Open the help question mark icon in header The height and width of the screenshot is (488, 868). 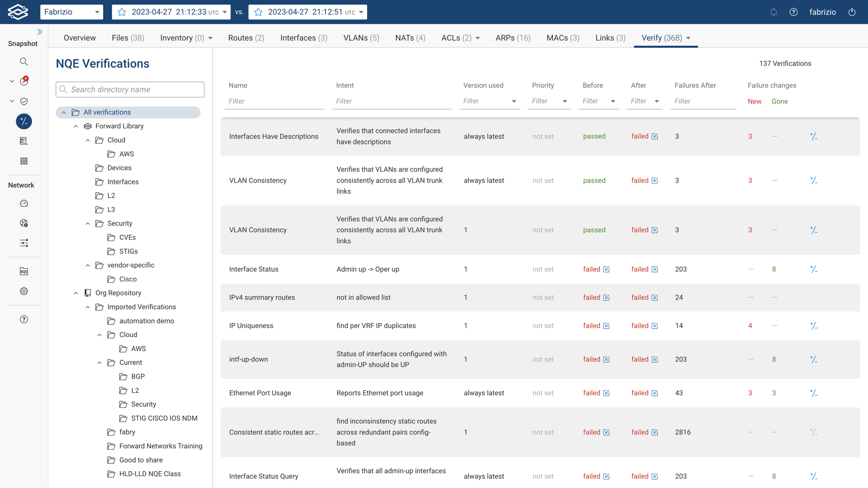[793, 12]
